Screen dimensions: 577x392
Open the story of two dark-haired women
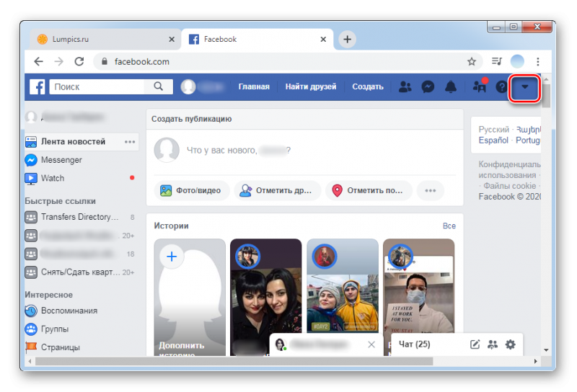[265, 298]
